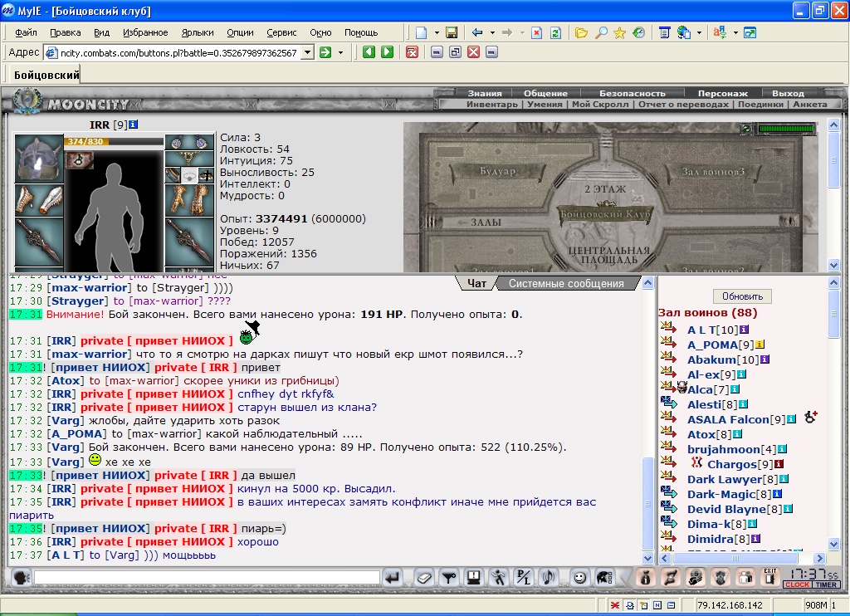Screen dimensions: 850x616
Task: Toggle the CLOCK mode button
Action: [797, 584]
